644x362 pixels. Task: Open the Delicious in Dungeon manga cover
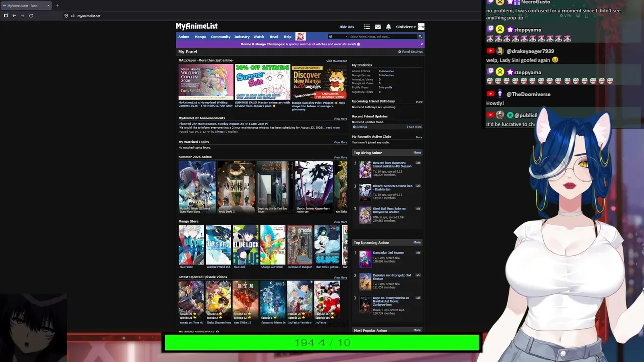point(300,245)
